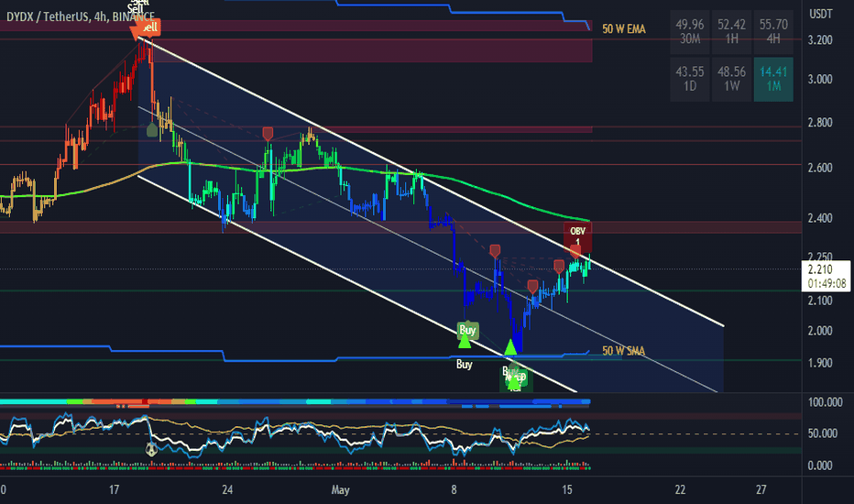Click the red marker directly below the OBV label

coord(575,251)
